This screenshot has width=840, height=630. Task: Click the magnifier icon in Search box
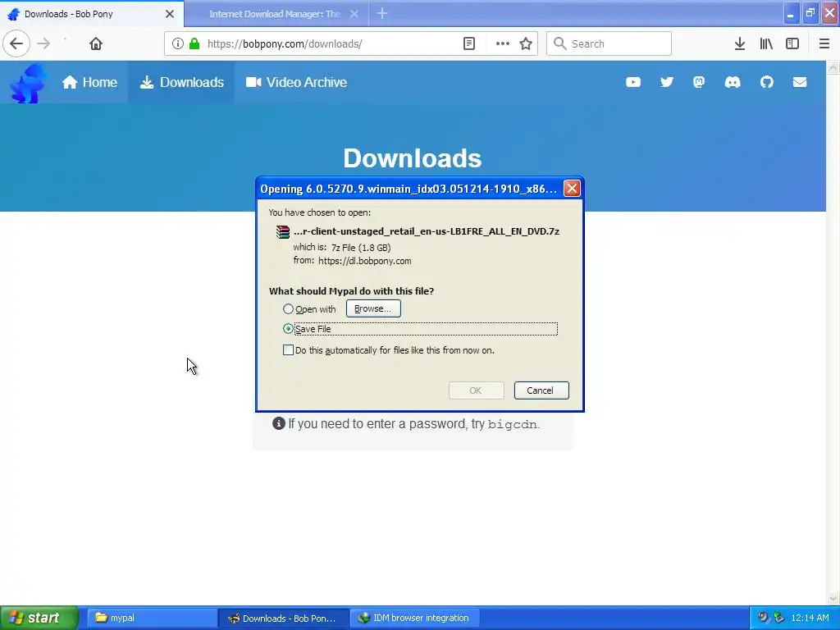coord(559,43)
